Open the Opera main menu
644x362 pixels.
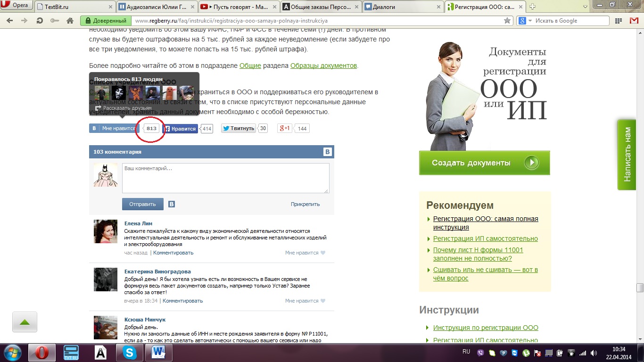coord(17,6)
